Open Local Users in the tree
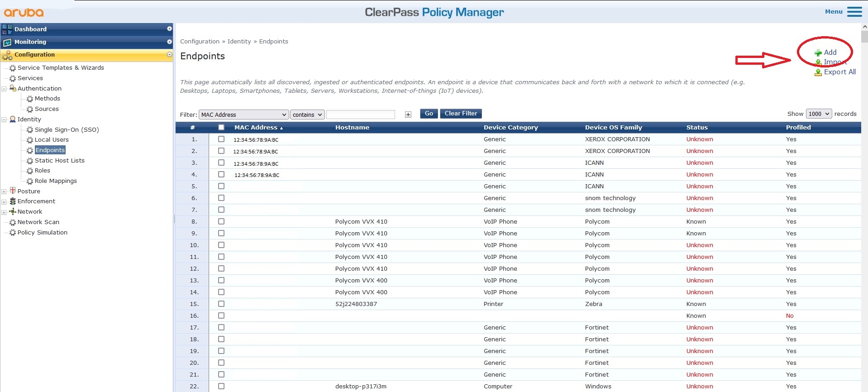The image size is (868, 392). (52, 140)
